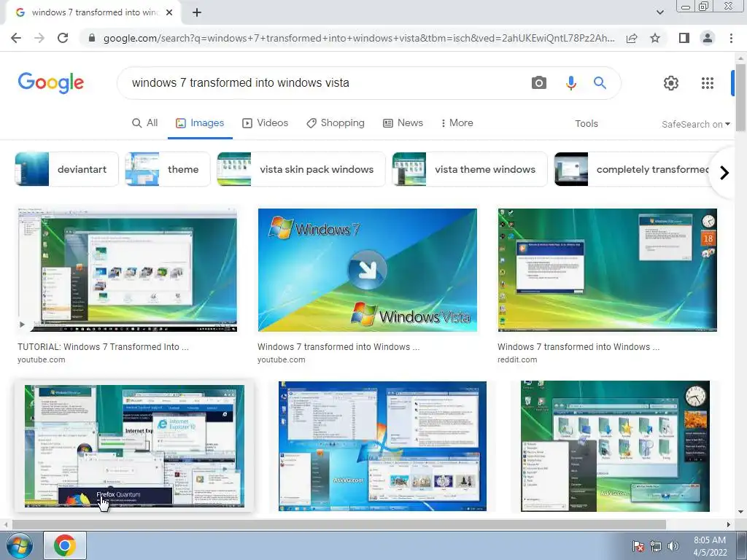The height and width of the screenshot is (560, 747).
Task: Click youtube.com under TUTORIAL result
Action: tap(42, 359)
